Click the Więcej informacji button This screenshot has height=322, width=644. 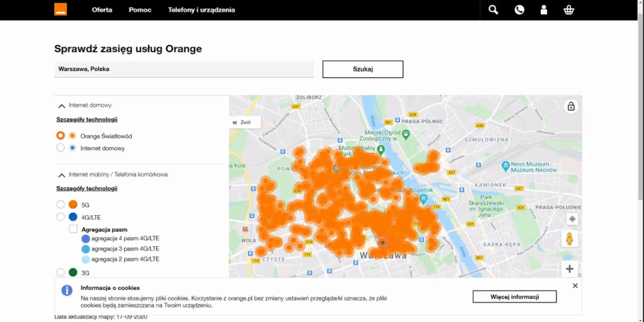click(515, 296)
